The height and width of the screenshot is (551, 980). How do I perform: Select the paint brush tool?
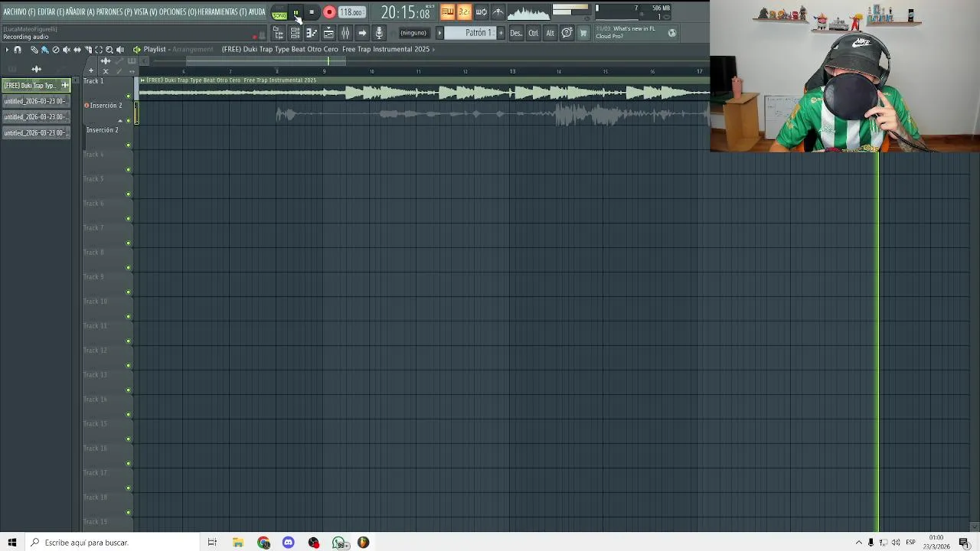pos(45,50)
